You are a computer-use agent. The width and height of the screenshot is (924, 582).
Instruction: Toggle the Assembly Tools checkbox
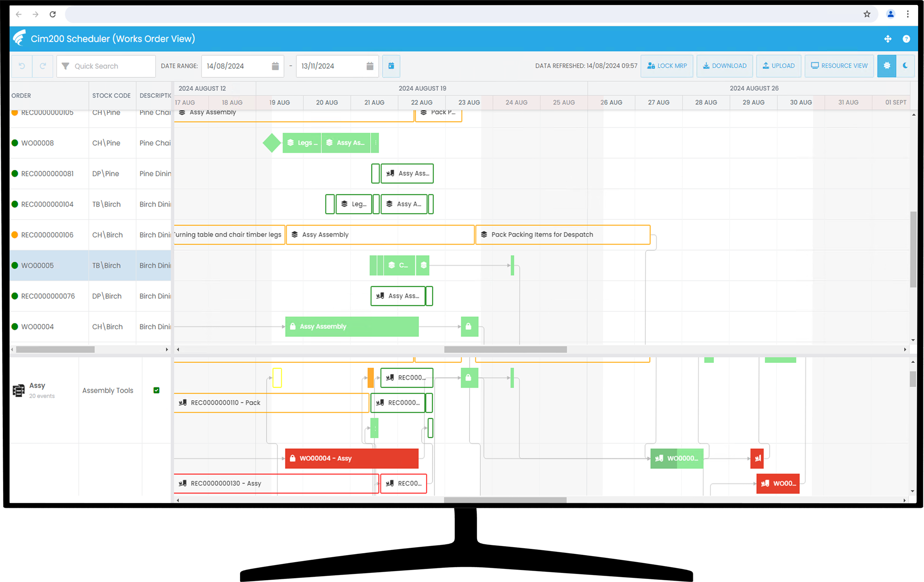pyautogui.click(x=157, y=390)
